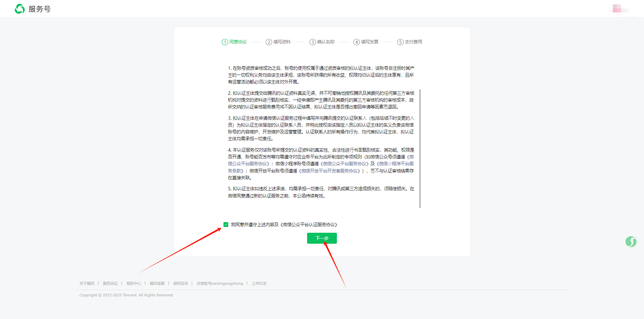Click 反馈官号weixingongzhong footer link
This screenshot has width=644, height=319.
pyautogui.click(x=220, y=283)
